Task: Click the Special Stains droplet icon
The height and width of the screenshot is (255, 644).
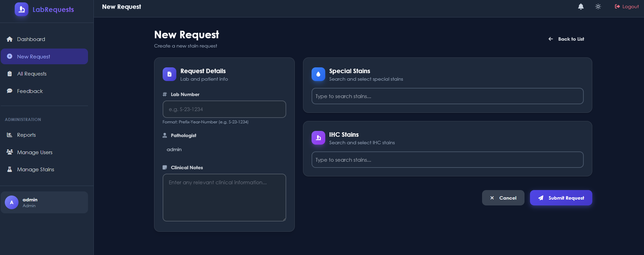Action: coord(318,74)
